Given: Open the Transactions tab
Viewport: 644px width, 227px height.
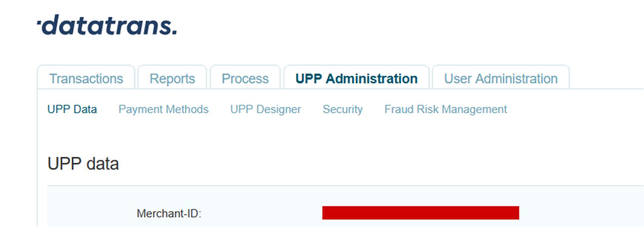Looking at the screenshot, I should 86,79.
